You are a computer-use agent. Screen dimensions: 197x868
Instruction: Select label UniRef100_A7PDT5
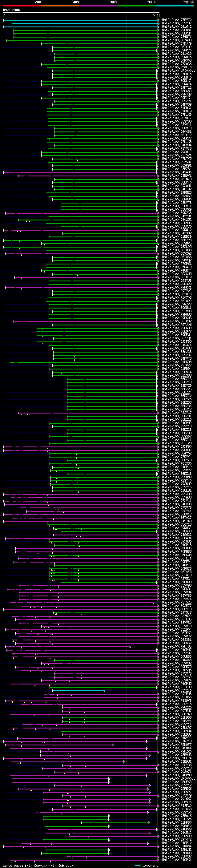[x=177, y=74]
